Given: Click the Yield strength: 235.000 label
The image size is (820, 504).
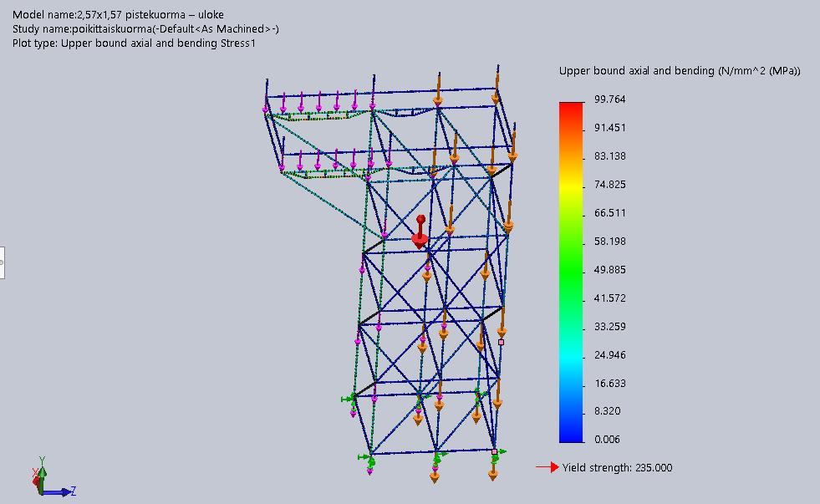Looking at the screenshot, I should click(617, 467).
